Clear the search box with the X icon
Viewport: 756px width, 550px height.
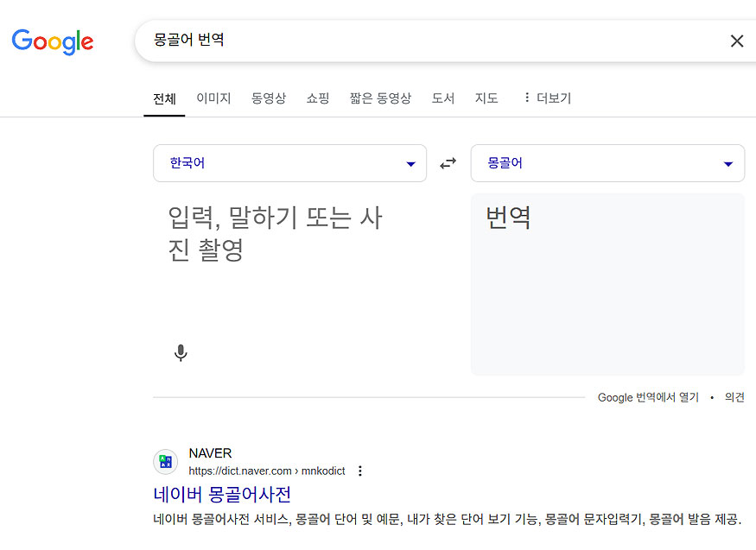point(737,41)
